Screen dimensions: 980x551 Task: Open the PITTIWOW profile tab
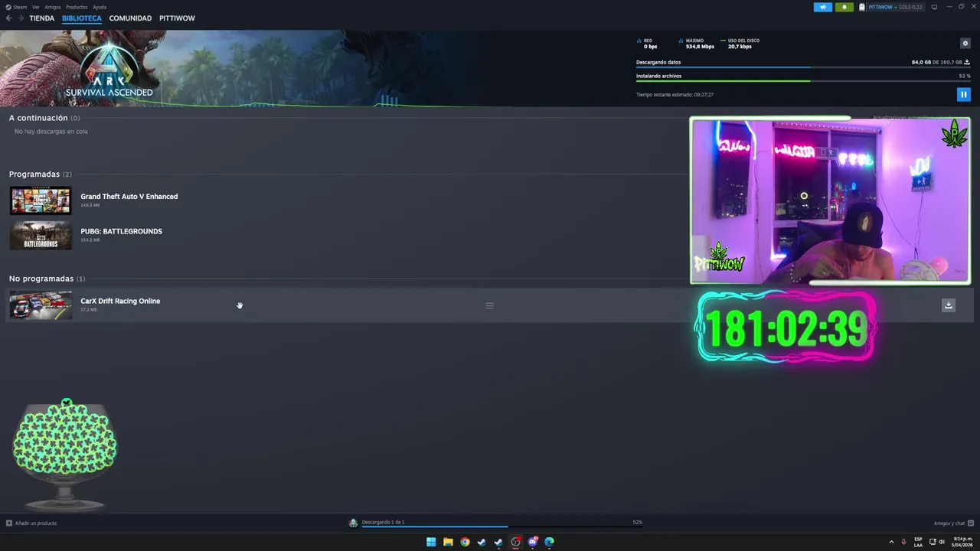[x=177, y=18]
